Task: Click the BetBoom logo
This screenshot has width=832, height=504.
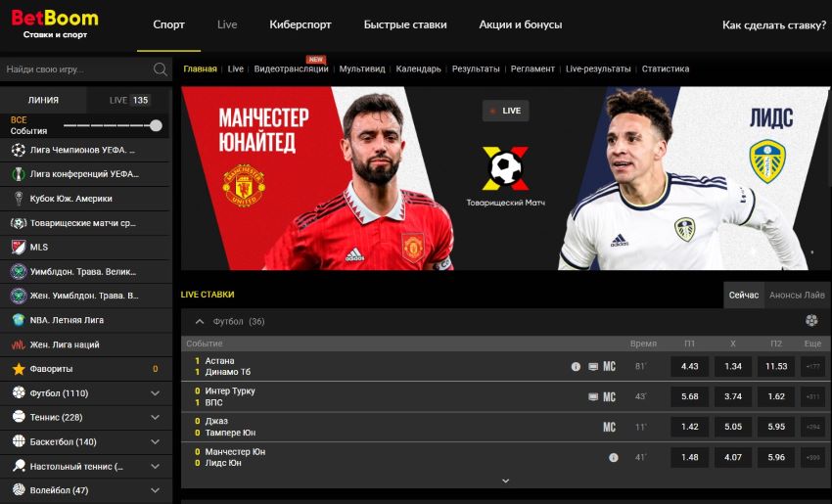Action: (x=55, y=23)
